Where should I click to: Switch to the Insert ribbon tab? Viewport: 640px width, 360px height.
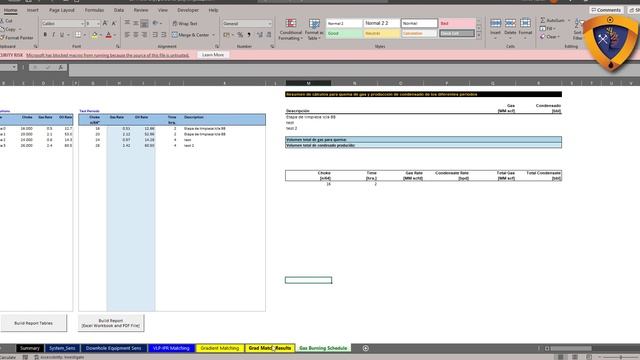[x=33, y=10]
